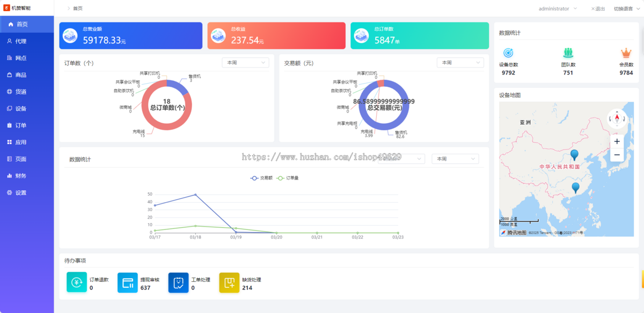Open the 代理 agents menu
644x313 pixels.
pos(27,41)
